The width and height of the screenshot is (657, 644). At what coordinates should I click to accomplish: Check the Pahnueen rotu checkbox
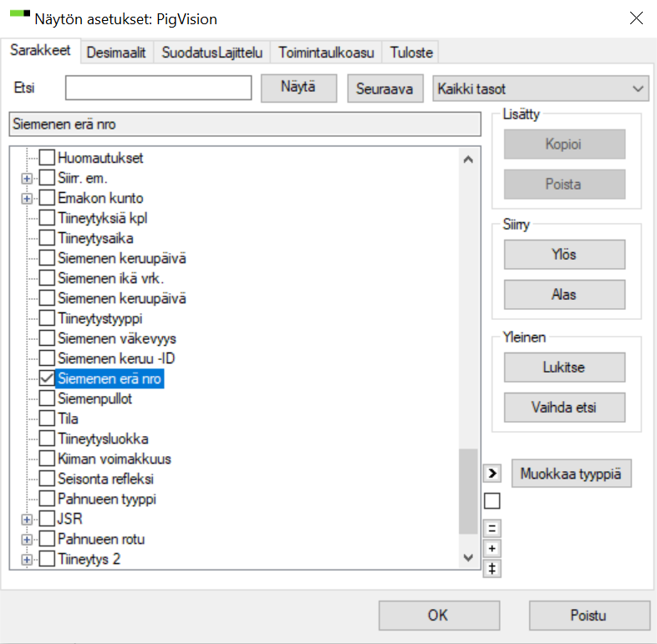coord(47,539)
